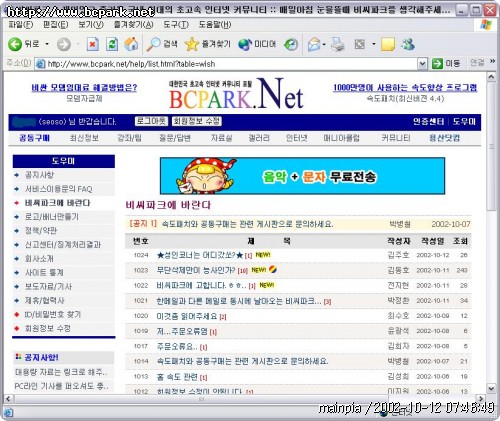The image size is (500, 421).
Task: Open post 1023 무단삭제만이 능사인가
Action: 196,270
